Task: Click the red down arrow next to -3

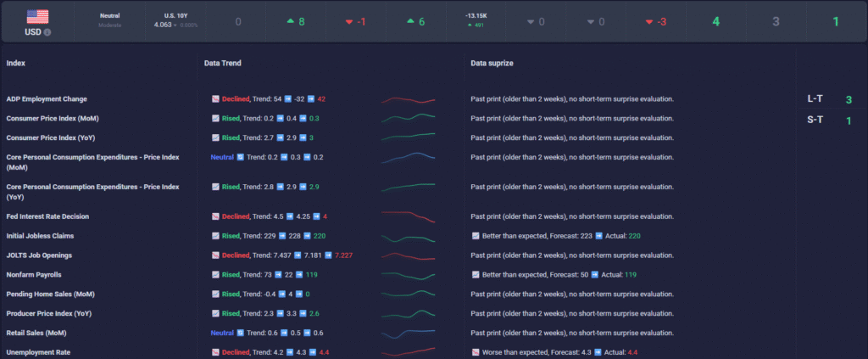Action: (650, 21)
